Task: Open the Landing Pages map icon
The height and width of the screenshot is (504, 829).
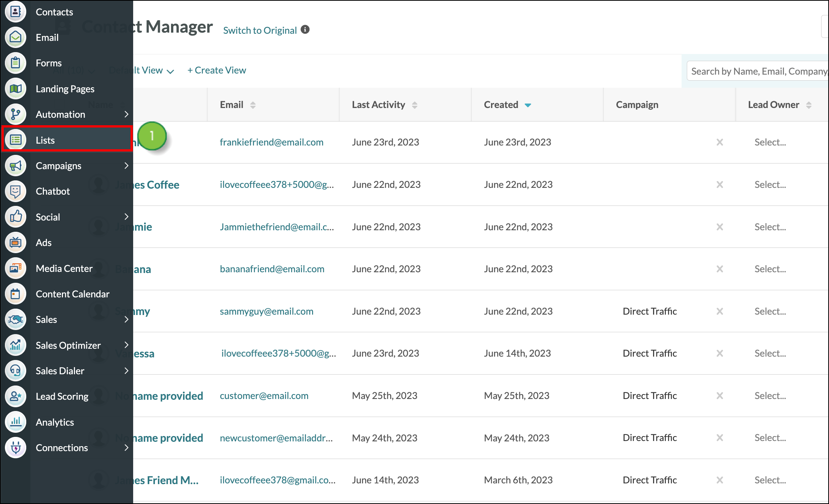Action: pos(15,88)
